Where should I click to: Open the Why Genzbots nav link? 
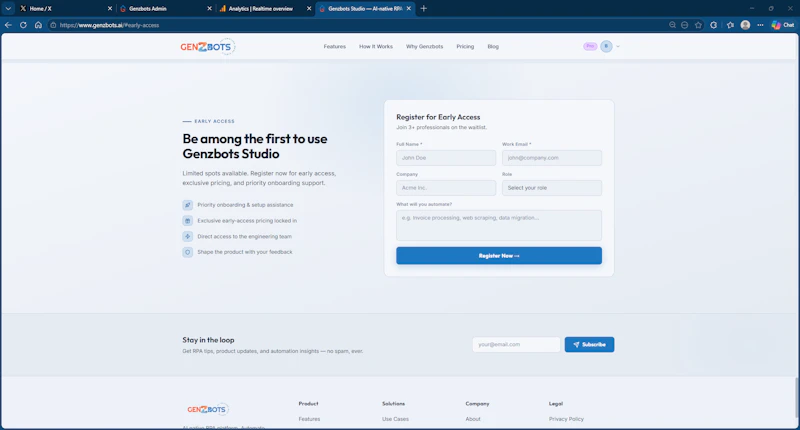pos(424,46)
